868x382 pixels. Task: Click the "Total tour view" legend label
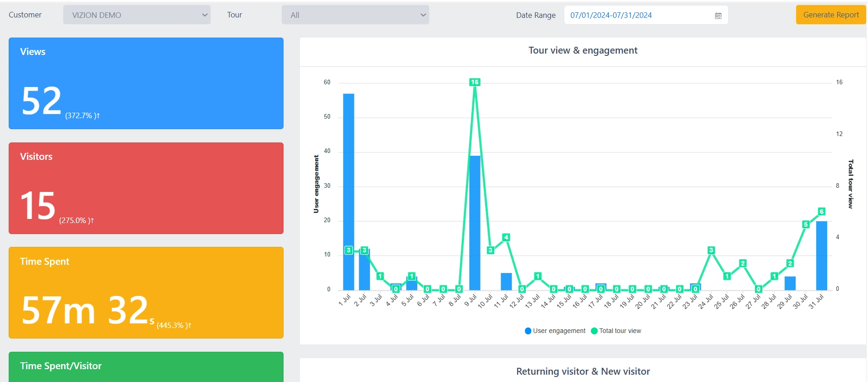pyautogui.click(x=620, y=331)
